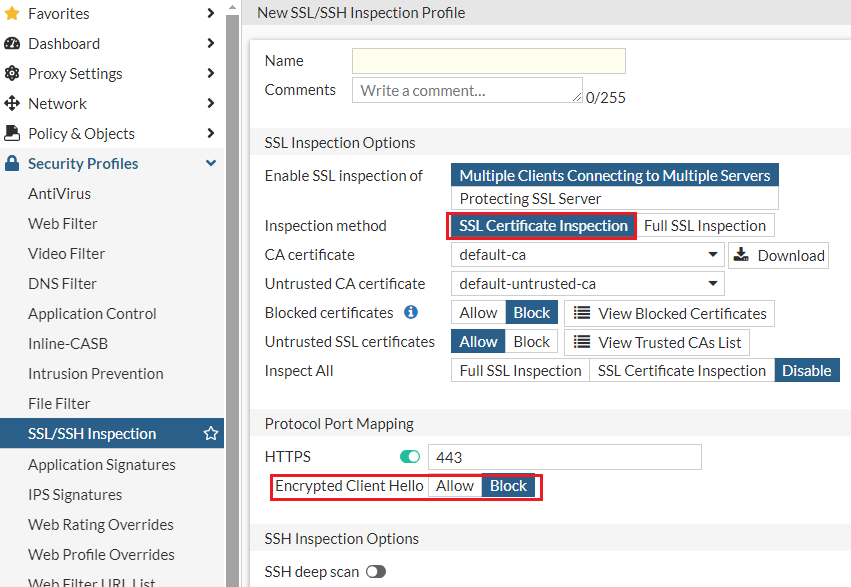Screen dimensions: 851x587
Task: Click the star beside SSL/SSH Inspection
Action: point(211,434)
